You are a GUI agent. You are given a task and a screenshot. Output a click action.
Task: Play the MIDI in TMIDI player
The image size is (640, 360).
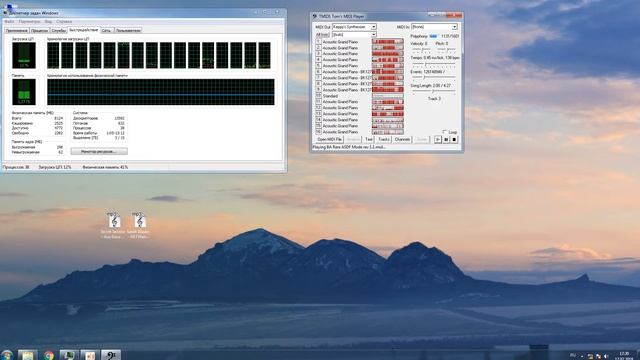pyautogui.click(x=438, y=140)
